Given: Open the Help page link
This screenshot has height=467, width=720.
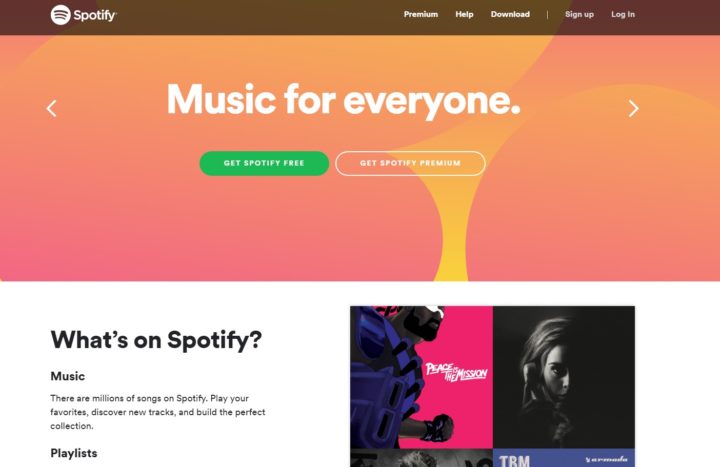Looking at the screenshot, I should [464, 14].
